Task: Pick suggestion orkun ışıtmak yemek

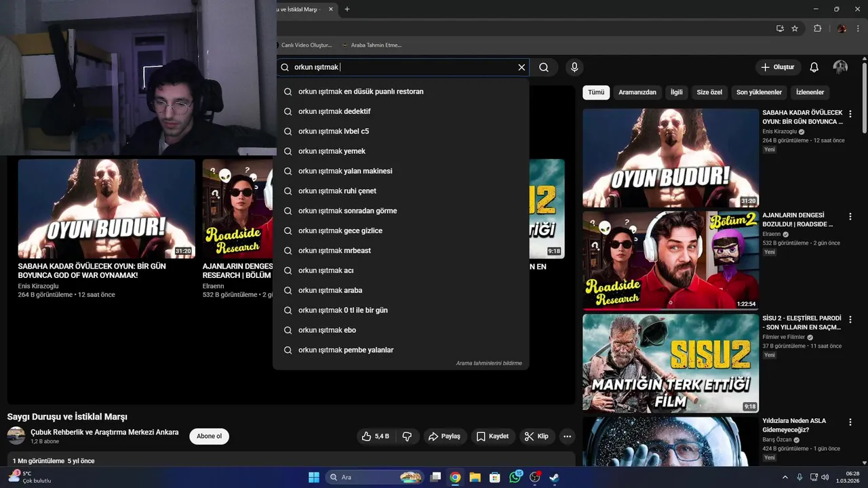Action: coord(401,151)
